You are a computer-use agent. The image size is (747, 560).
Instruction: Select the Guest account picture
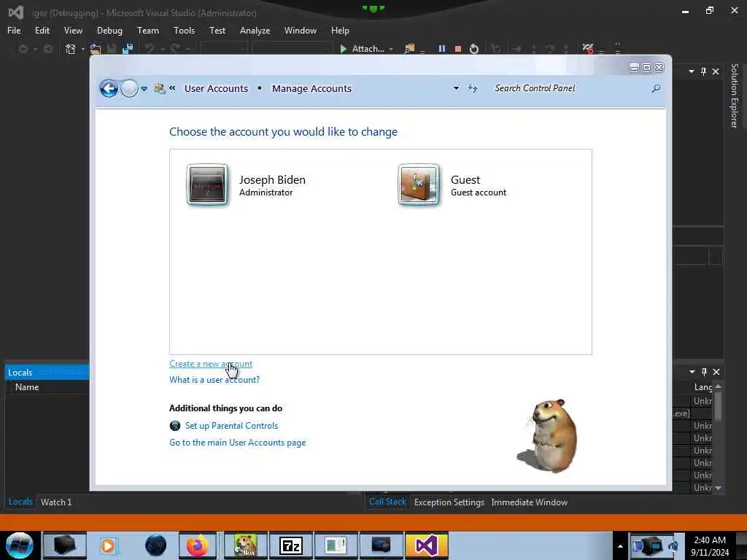(419, 184)
